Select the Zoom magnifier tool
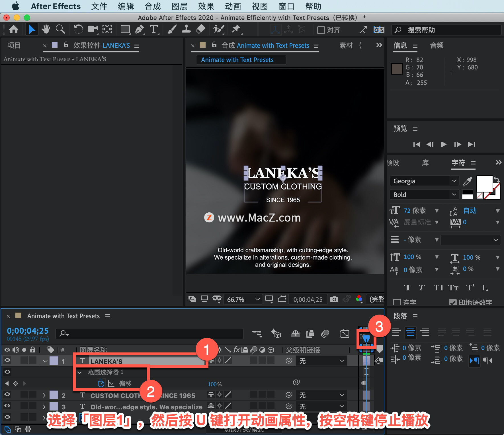This screenshot has height=435, width=504. pos(60,29)
